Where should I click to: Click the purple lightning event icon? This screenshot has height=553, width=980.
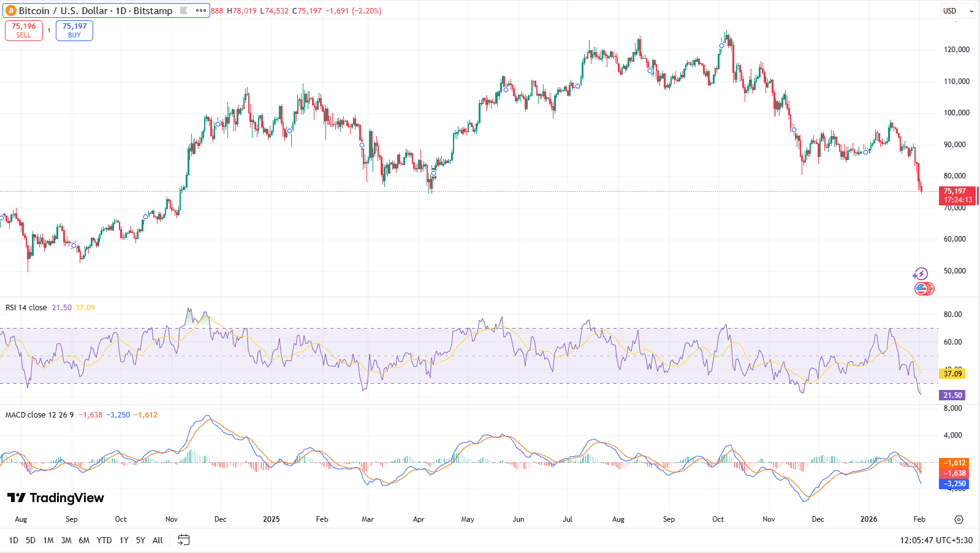921,274
